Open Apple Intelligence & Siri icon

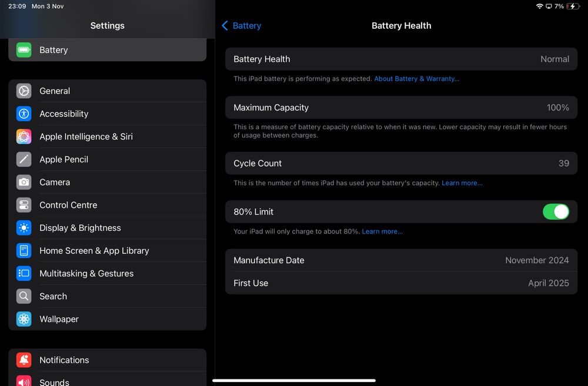tap(24, 137)
